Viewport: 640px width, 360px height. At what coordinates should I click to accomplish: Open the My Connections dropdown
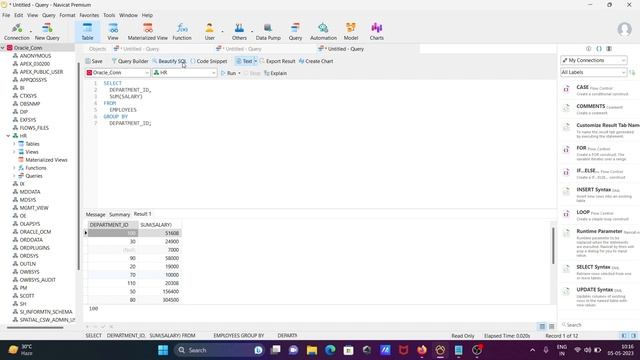[x=593, y=60]
